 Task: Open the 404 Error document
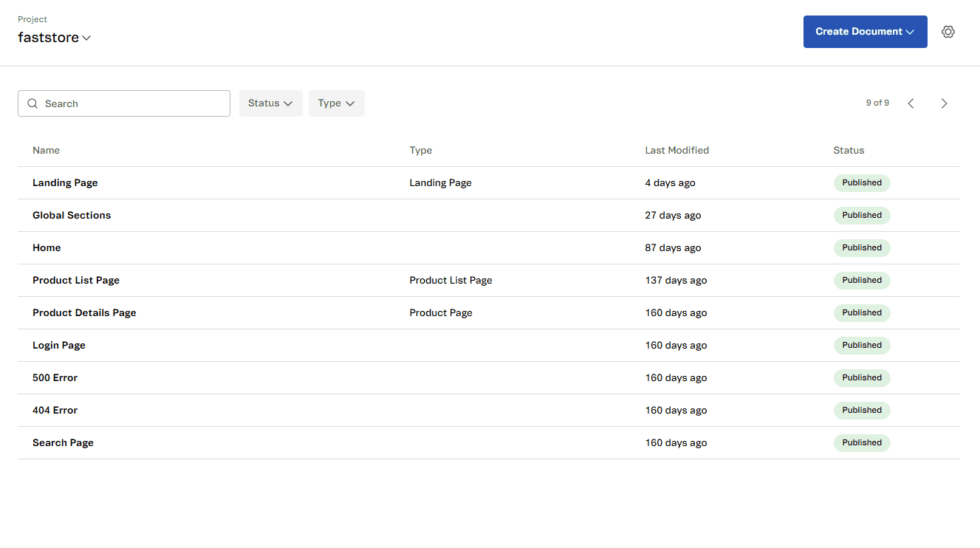55,410
